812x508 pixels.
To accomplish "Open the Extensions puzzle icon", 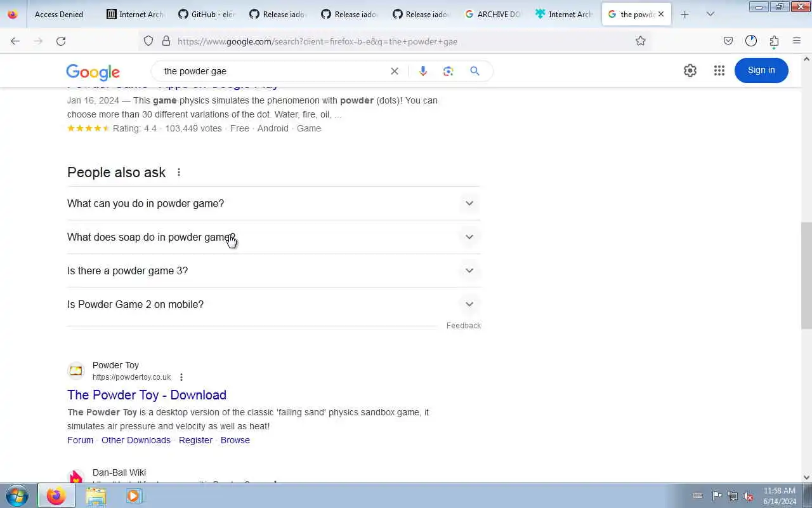I will pos(774,41).
